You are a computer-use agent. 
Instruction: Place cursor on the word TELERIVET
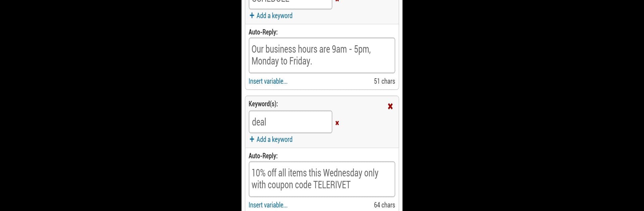tap(332, 185)
